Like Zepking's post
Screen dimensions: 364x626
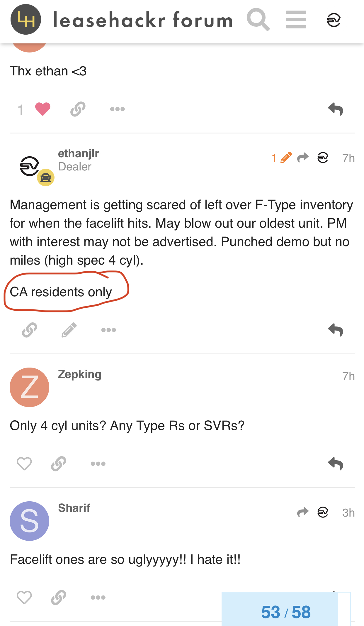point(24,464)
